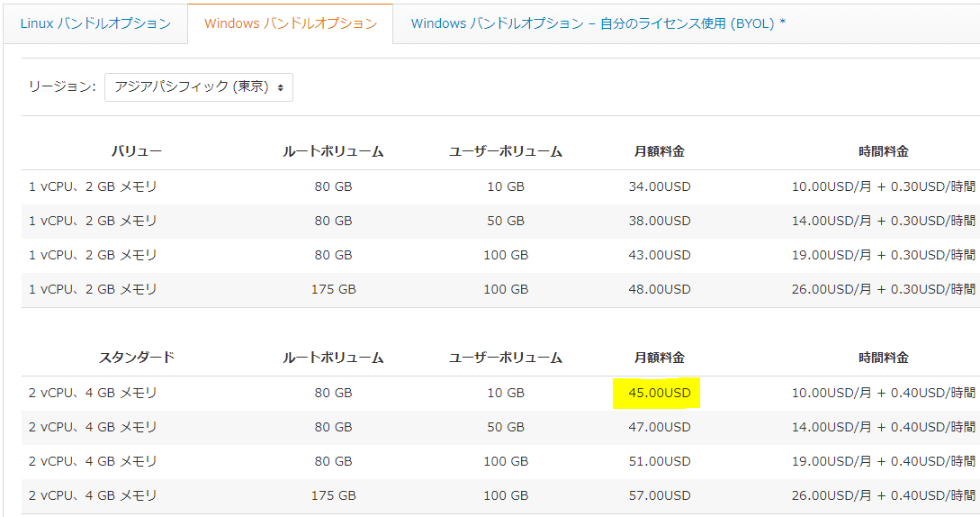
Task: Click 100 GB user volume in 57.00USD row
Action: pos(506,495)
